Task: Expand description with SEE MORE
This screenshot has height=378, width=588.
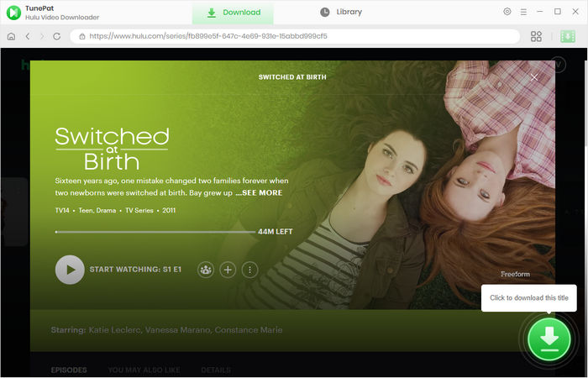Action: pos(259,192)
